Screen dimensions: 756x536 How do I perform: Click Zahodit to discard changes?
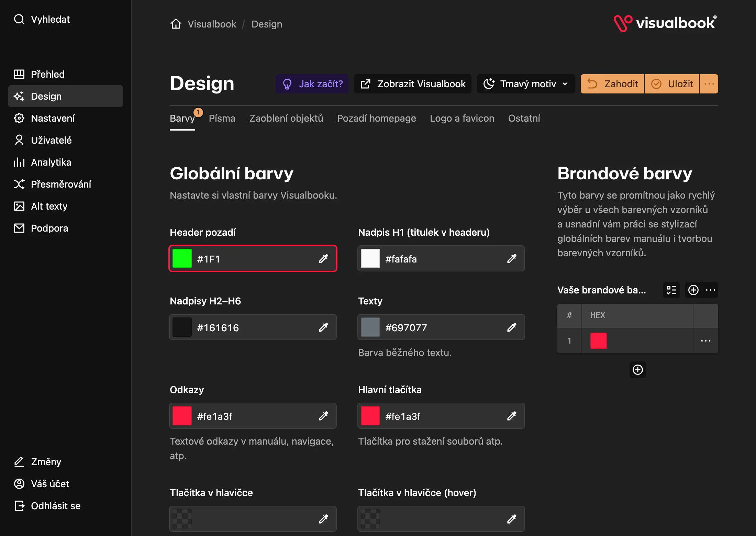(x=612, y=84)
